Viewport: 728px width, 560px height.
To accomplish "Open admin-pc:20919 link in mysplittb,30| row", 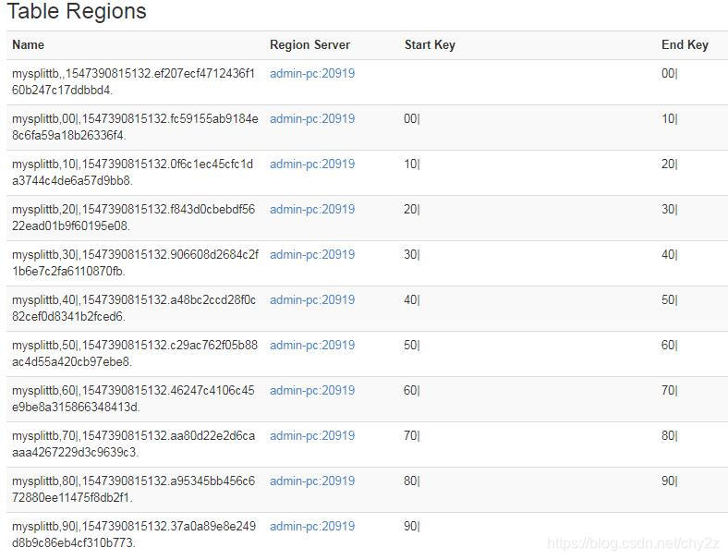I will pos(312,254).
